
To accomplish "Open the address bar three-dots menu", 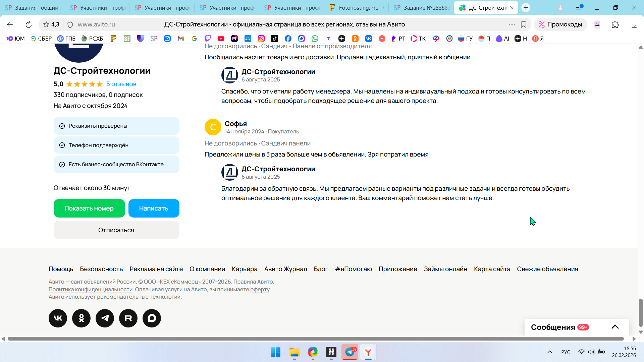I will click(512, 24).
